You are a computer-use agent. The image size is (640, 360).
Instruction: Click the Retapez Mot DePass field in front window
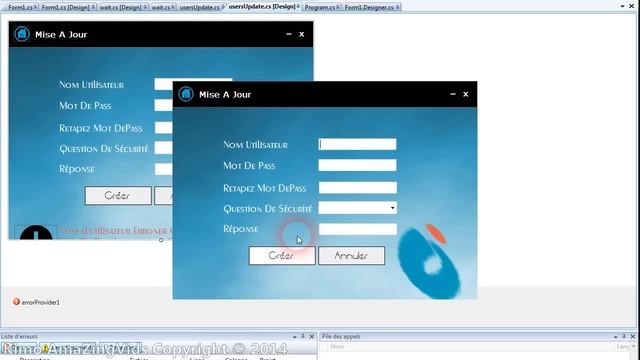pos(358,187)
